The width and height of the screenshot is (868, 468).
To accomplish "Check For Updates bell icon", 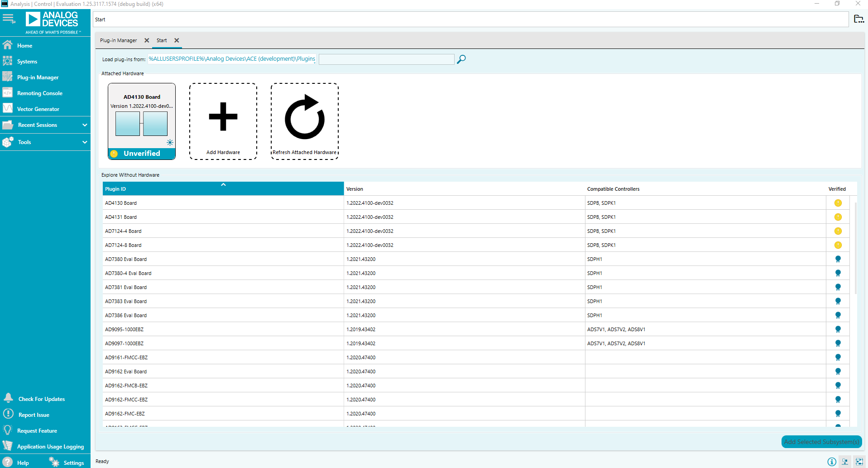I will point(8,398).
